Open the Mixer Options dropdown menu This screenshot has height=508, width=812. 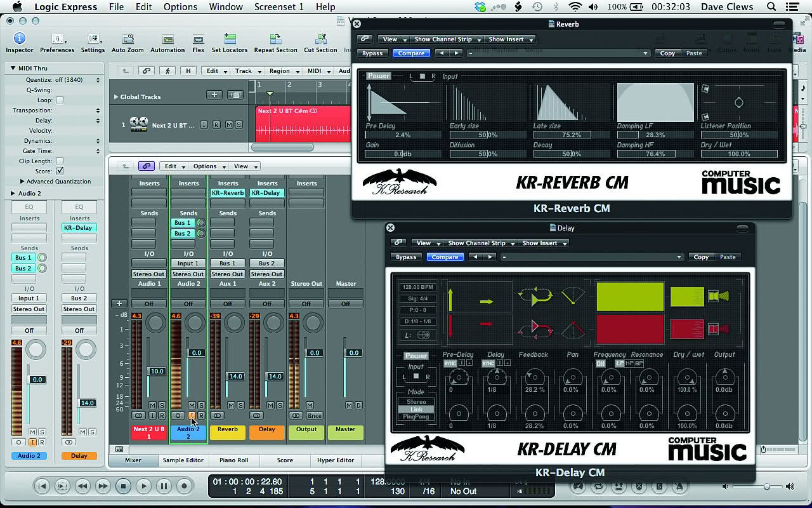(209, 166)
